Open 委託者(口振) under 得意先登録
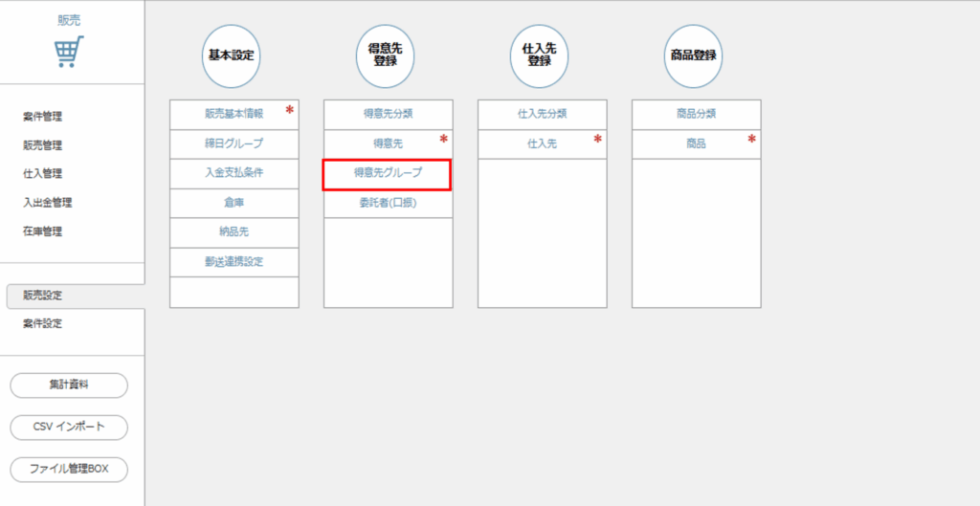This screenshot has height=506, width=980. (388, 203)
